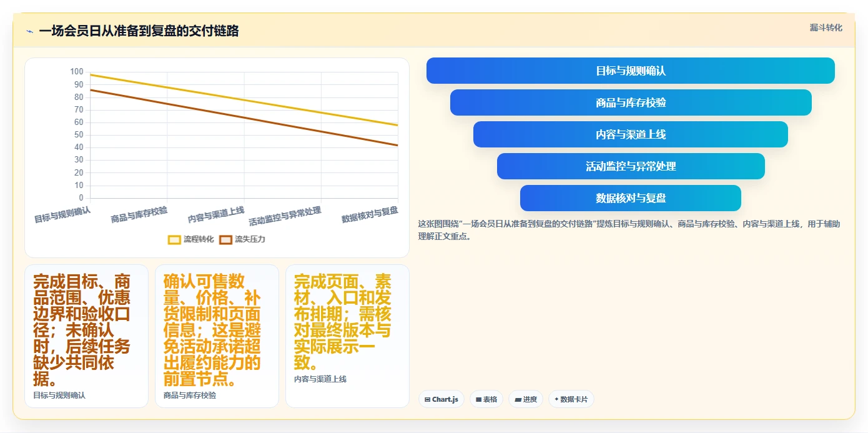The image size is (868, 433).
Task: Click the x-axis label 商品与库存校验
Action: tap(139, 214)
